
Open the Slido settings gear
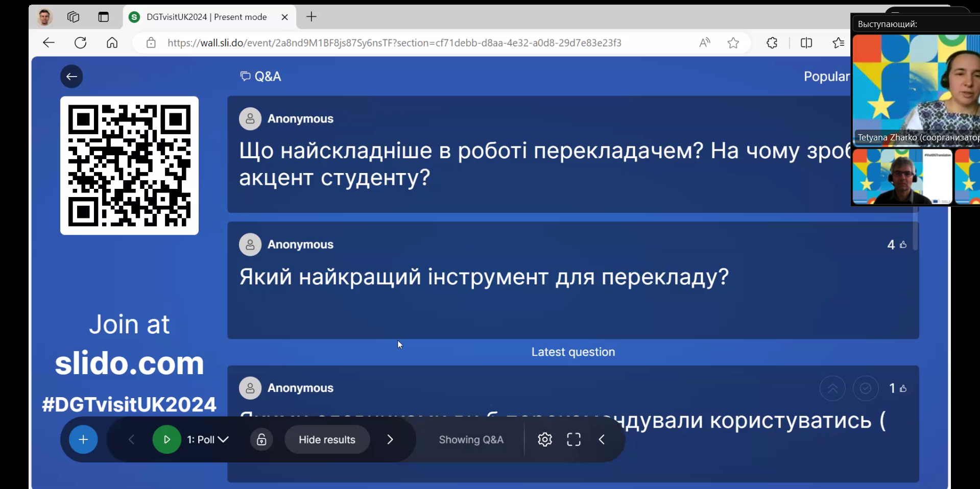point(545,439)
